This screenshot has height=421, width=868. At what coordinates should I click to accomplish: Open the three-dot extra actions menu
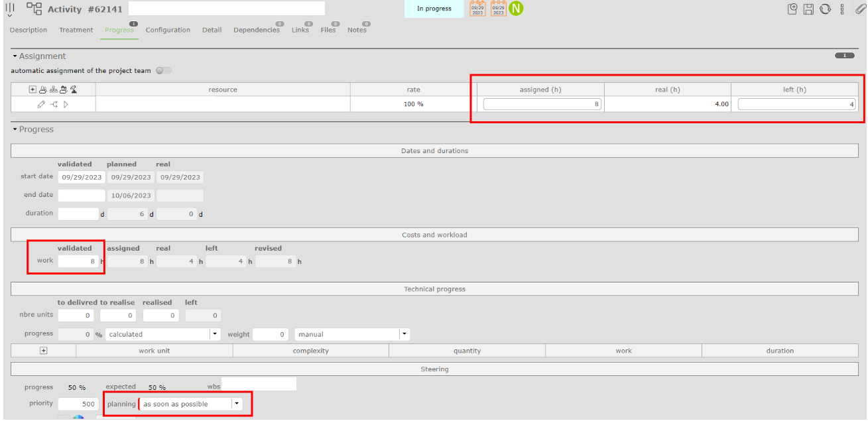(842, 9)
